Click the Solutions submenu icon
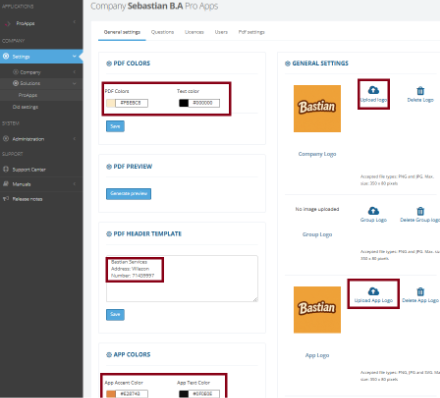Image resolution: width=440 pixels, height=398 pixels. click(x=16, y=83)
